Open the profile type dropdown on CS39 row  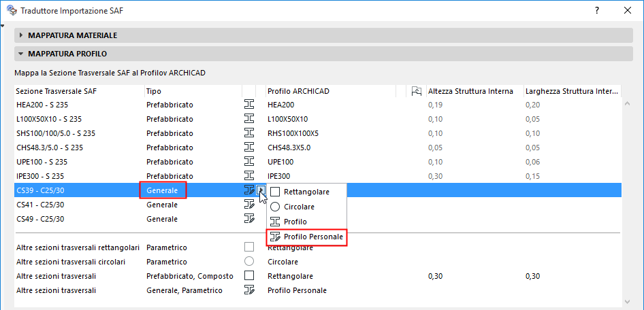(x=261, y=190)
